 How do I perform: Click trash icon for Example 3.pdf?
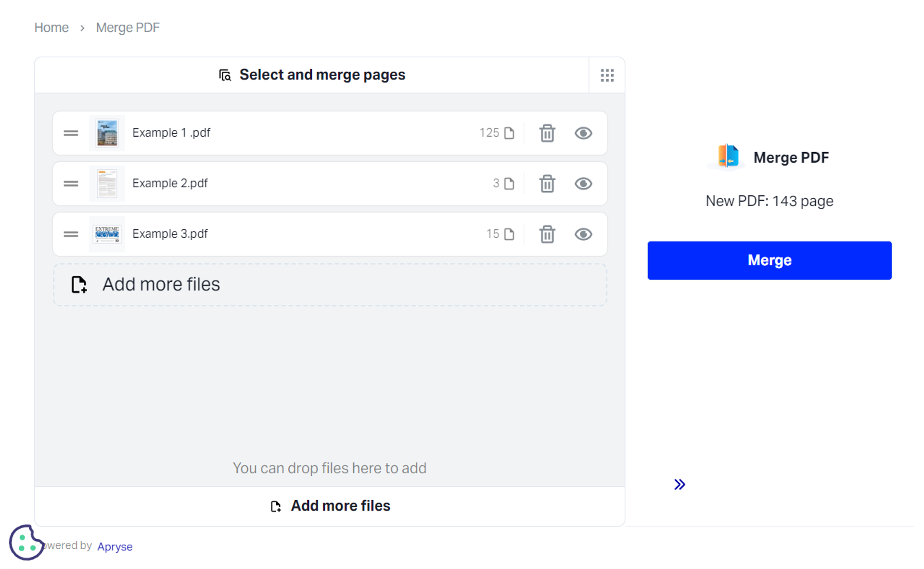coord(547,234)
